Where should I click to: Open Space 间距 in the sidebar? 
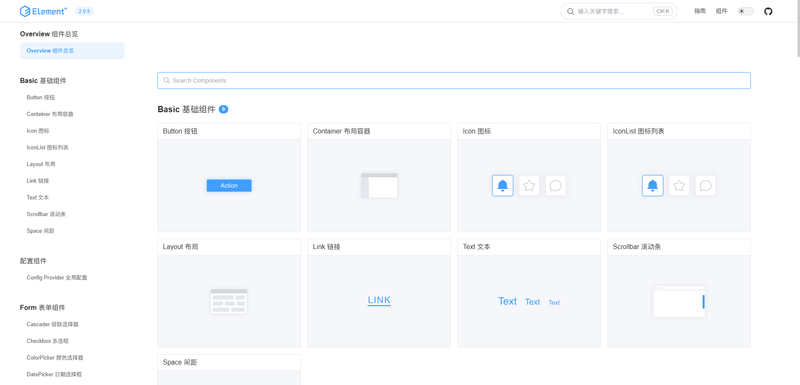(40, 231)
